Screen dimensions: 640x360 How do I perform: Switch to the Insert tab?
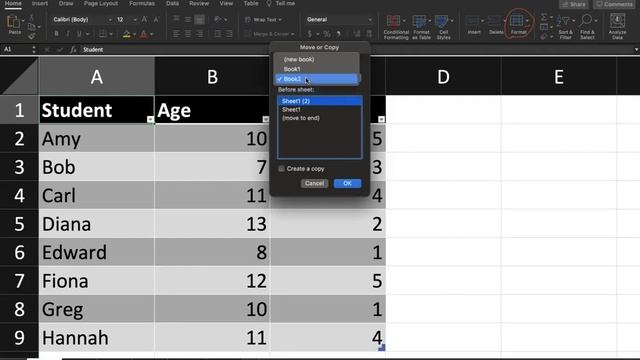40,3
